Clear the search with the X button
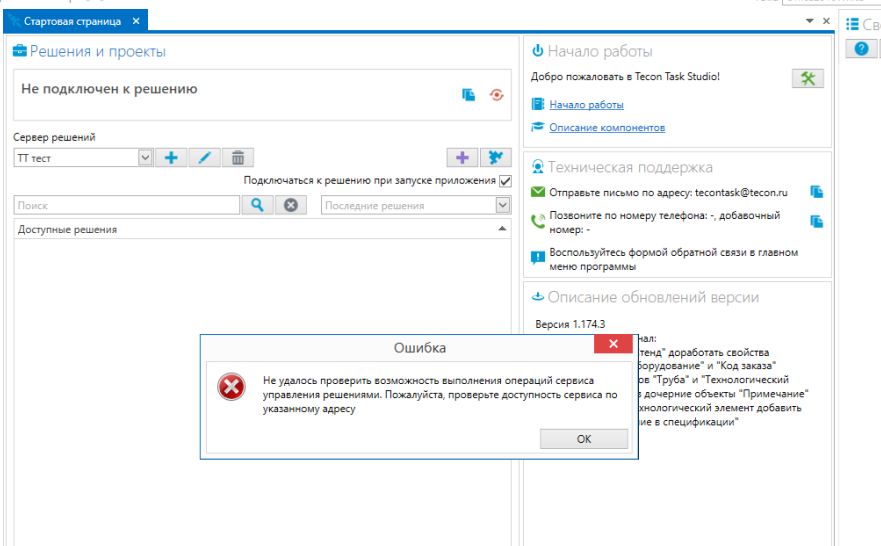881x546 pixels. tap(290, 205)
